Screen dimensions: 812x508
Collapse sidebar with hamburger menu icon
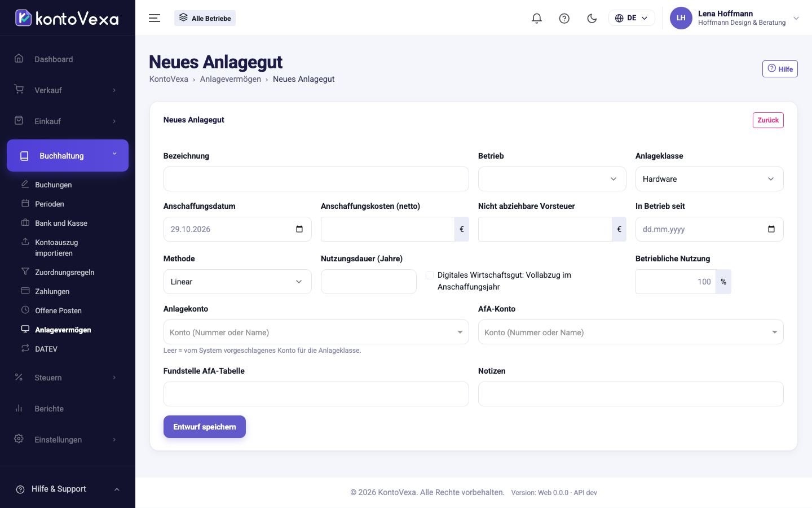click(155, 18)
